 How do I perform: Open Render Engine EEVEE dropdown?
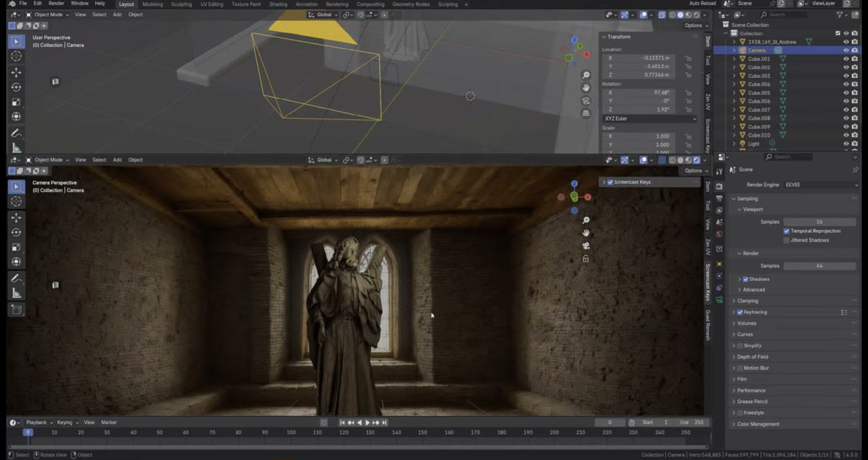pos(821,185)
